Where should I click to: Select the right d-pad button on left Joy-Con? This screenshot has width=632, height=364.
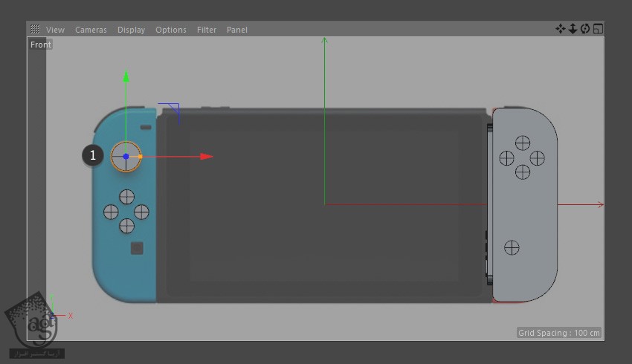pos(141,212)
